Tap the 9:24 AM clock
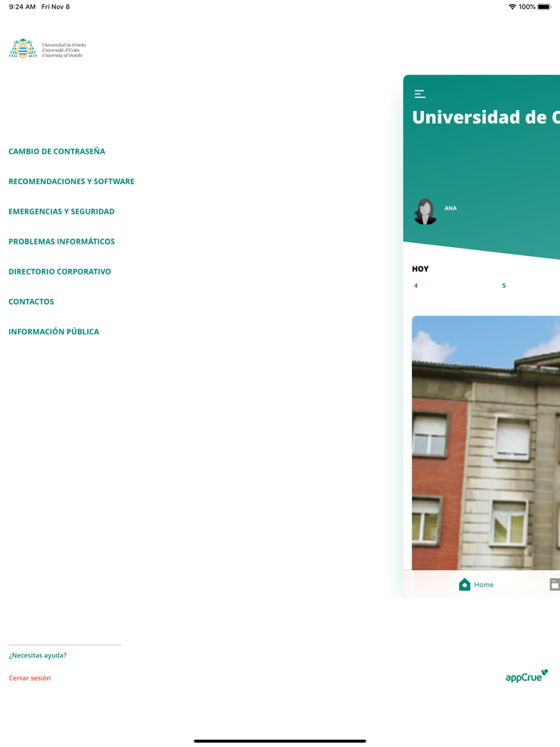 coord(22,6)
